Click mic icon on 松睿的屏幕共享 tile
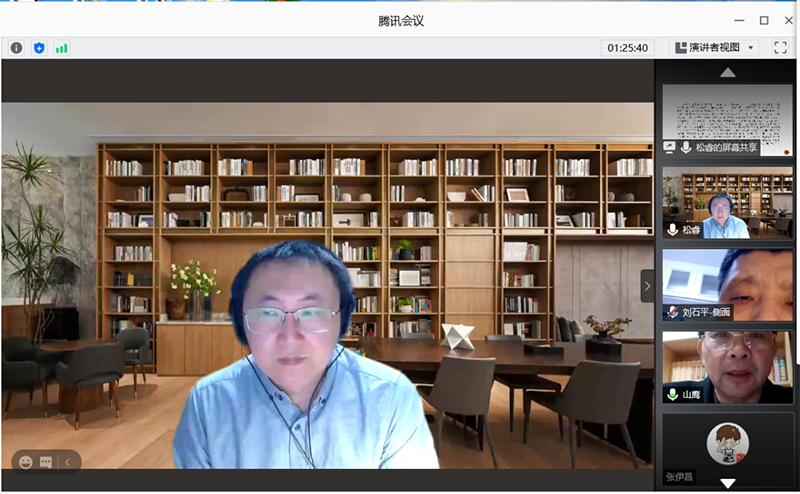Image resolution: width=800 pixels, height=494 pixels. point(686,147)
